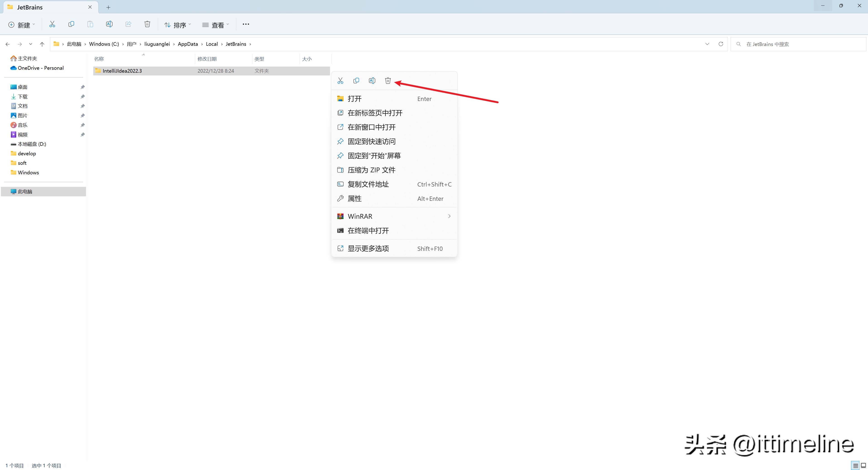The width and height of the screenshot is (868, 470).
Task: Unpin 桌面 using its pin icon
Action: [83, 87]
